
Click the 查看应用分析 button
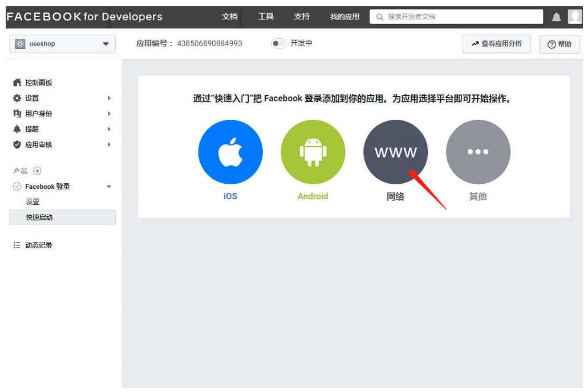click(x=496, y=44)
